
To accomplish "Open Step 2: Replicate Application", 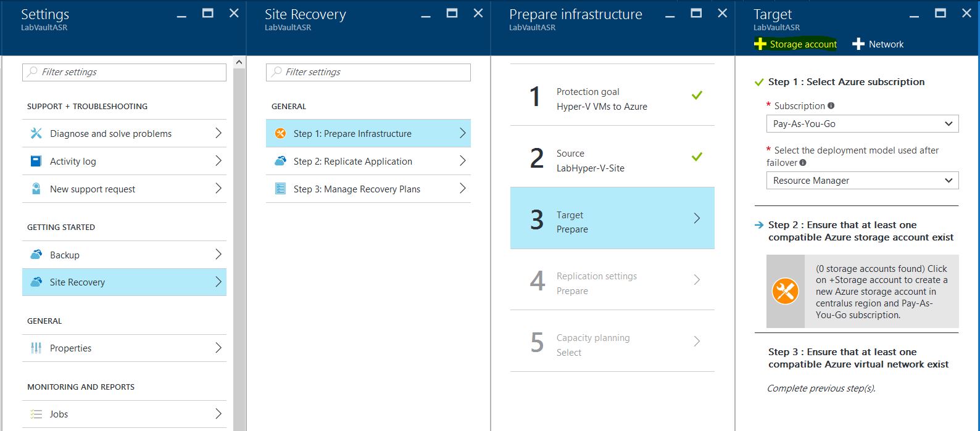I will point(368,161).
